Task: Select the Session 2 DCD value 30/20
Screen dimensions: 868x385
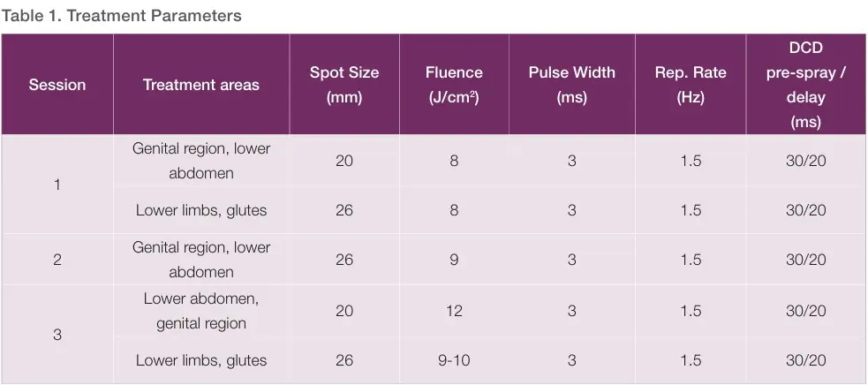Action: click(805, 260)
